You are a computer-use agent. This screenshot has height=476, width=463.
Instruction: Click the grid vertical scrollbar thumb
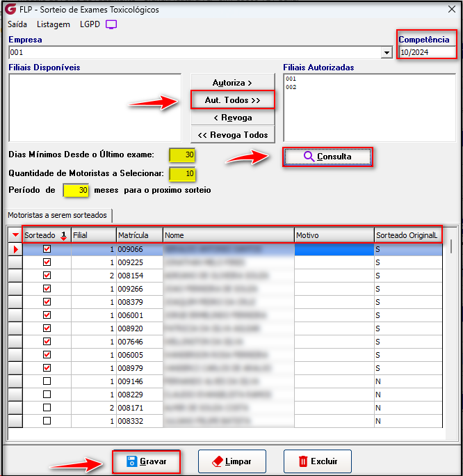[x=451, y=246]
